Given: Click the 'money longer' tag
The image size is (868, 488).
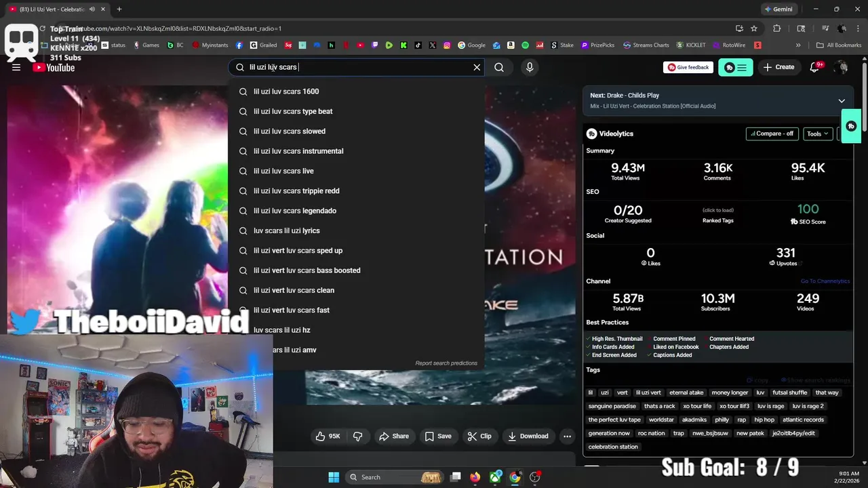Looking at the screenshot, I should tap(730, 392).
